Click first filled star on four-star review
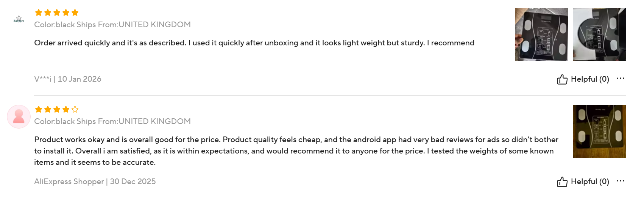This screenshot has height=200, width=644. (39, 110)
